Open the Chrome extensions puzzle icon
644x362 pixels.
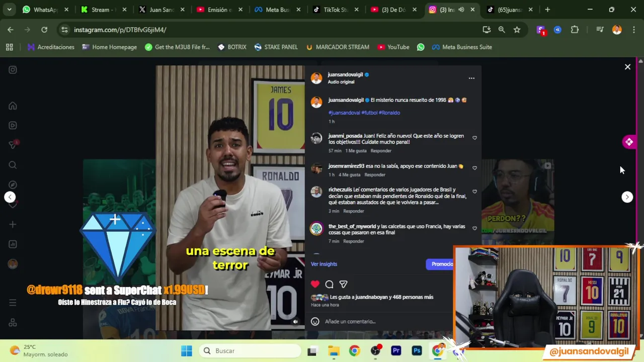575,30
